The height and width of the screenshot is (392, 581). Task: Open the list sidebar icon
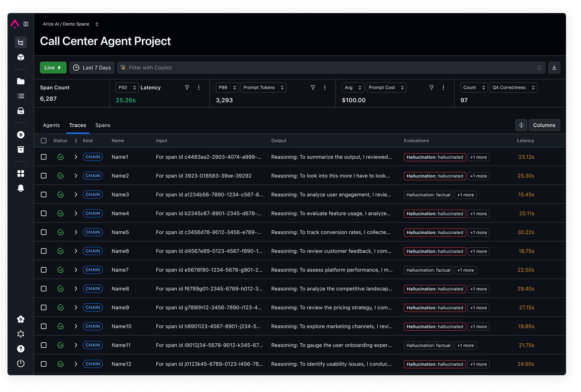pyautogui.click(x=21, y=96)
